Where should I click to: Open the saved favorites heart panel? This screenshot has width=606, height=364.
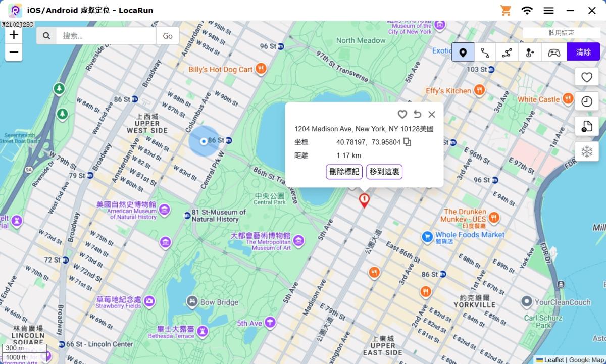tap(587, 77)
